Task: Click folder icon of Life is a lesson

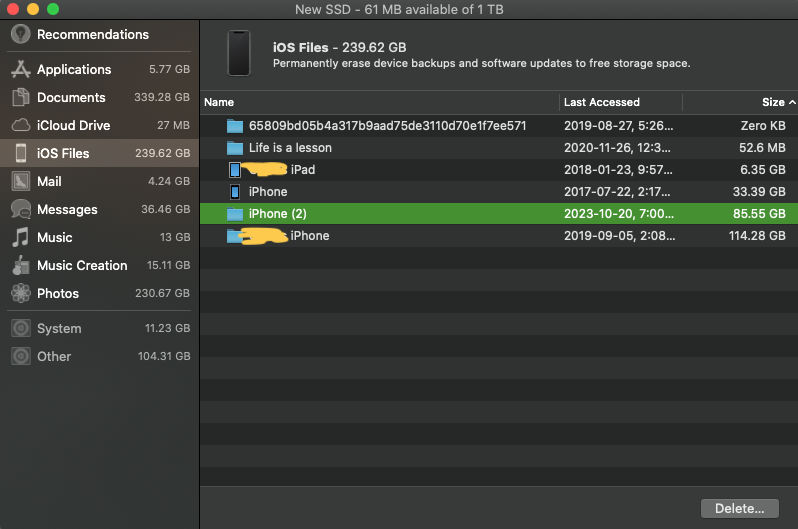Action: tap(235, 148)
